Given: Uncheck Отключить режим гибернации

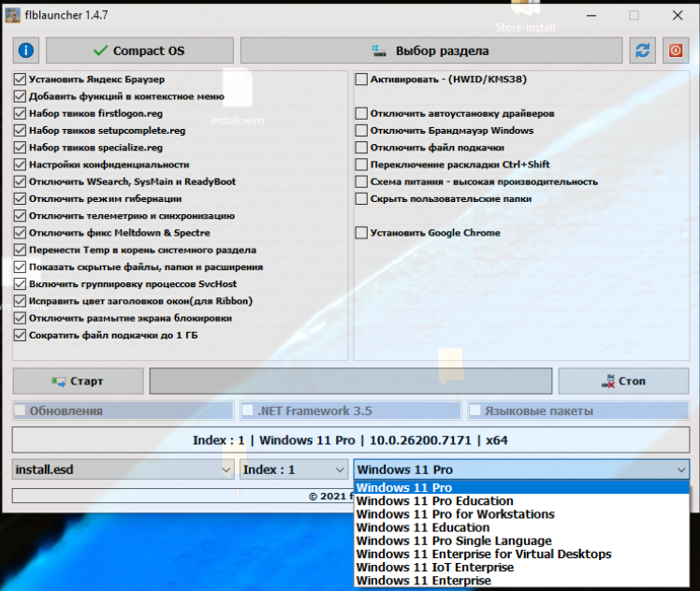Looking at the screenshot, I should pyautogui.click(x=20, y=198).
